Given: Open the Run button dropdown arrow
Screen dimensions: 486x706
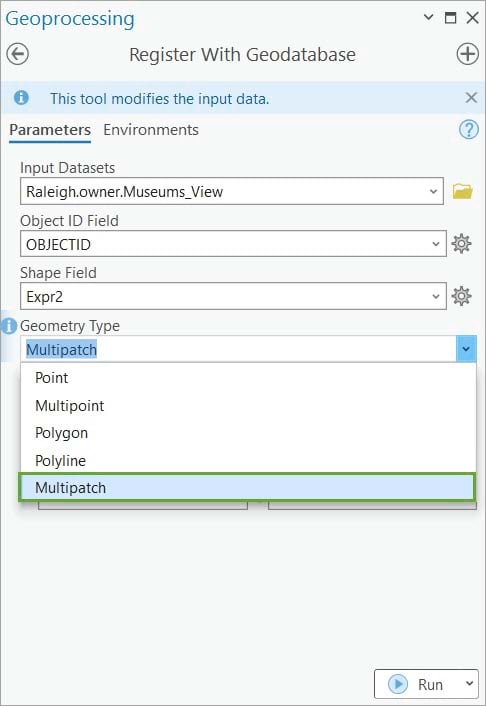Looking at the screenshot, I should point(469,684).
